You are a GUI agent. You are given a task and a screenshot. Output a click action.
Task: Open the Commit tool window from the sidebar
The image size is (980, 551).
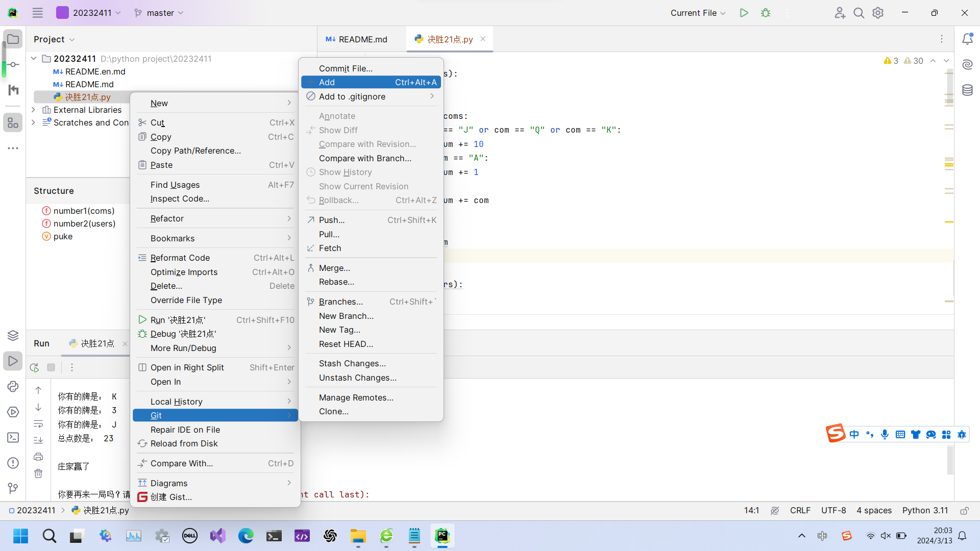tap(13, 65)
